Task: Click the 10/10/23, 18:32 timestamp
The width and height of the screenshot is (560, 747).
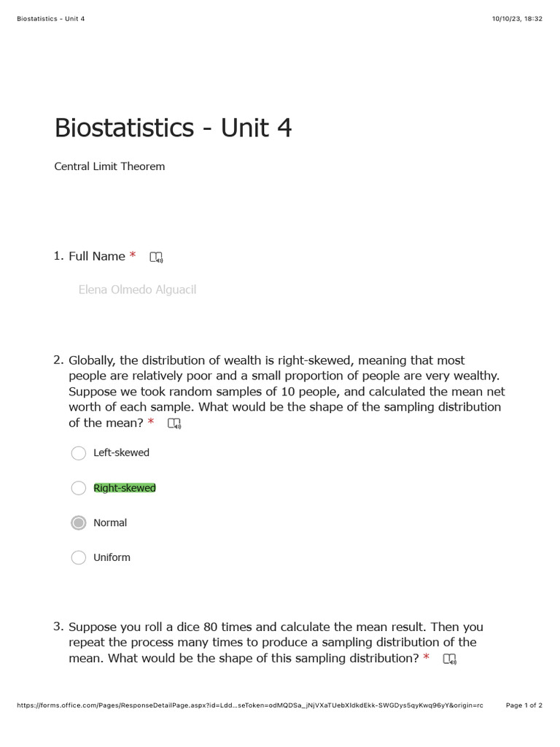Action: 517,18
